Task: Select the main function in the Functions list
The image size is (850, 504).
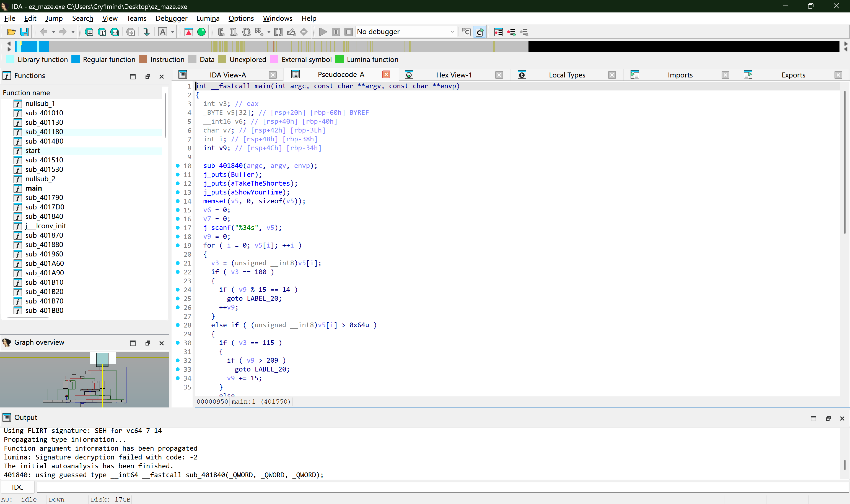Action: 34,188
